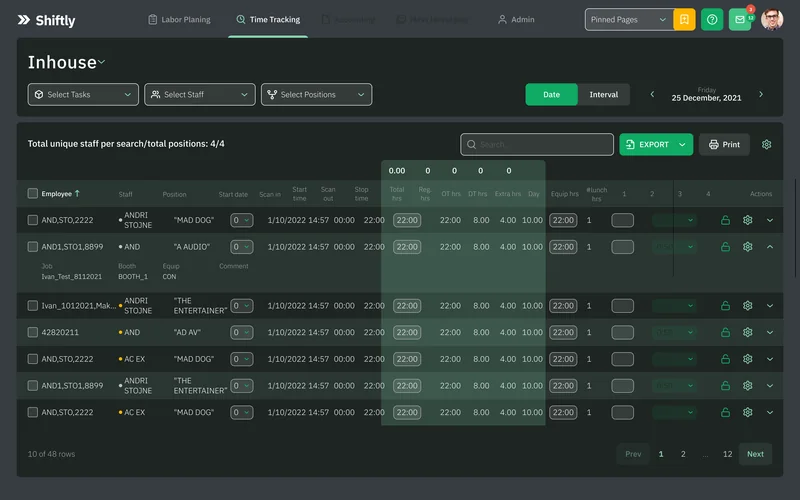Click "Ivan_Test_8112021" job text

(71, 277)
